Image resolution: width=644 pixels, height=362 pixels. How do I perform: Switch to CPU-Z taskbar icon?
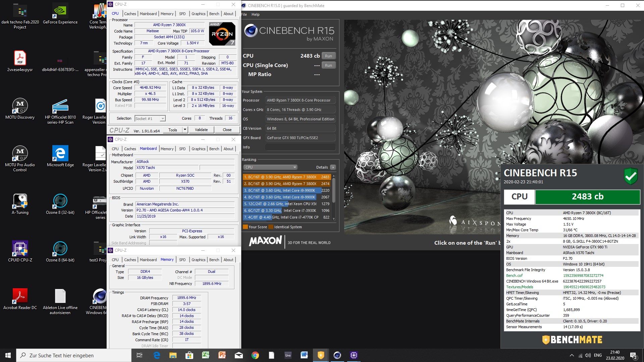point(354,355)
